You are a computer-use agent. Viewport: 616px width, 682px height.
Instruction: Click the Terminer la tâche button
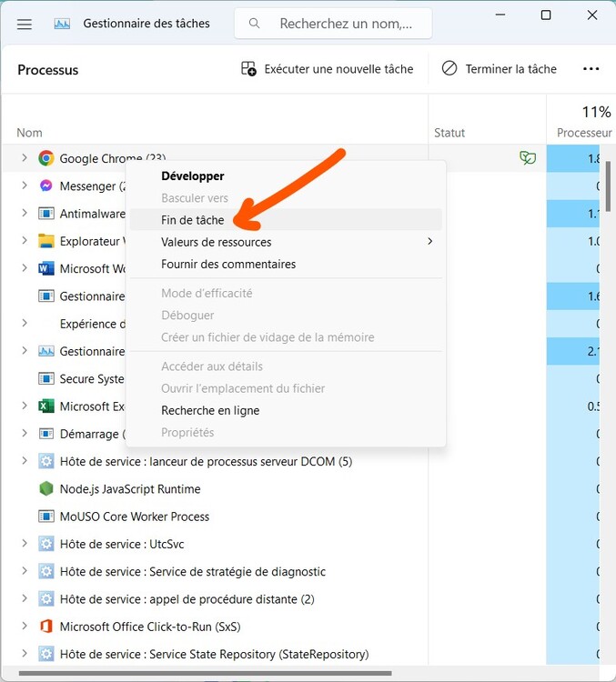499,69
